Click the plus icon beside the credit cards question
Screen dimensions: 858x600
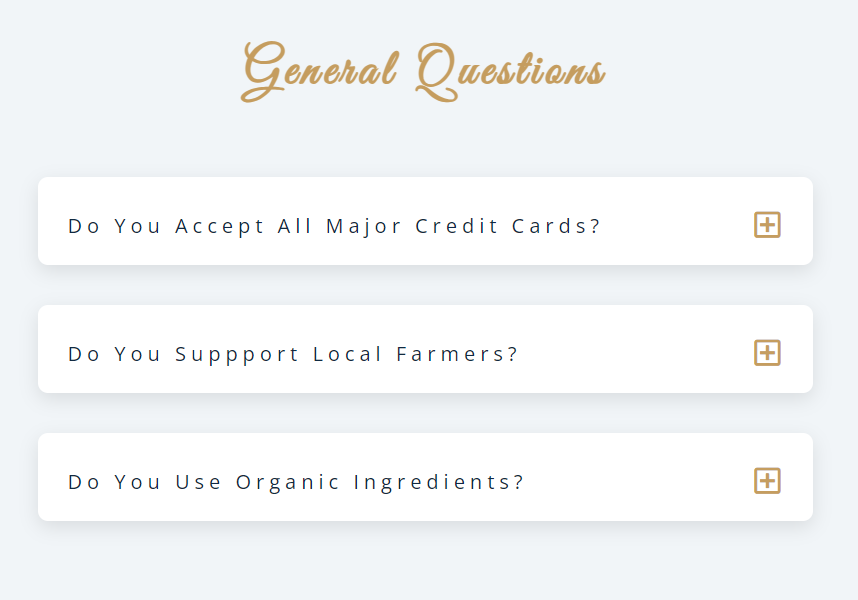click(767, 225)
